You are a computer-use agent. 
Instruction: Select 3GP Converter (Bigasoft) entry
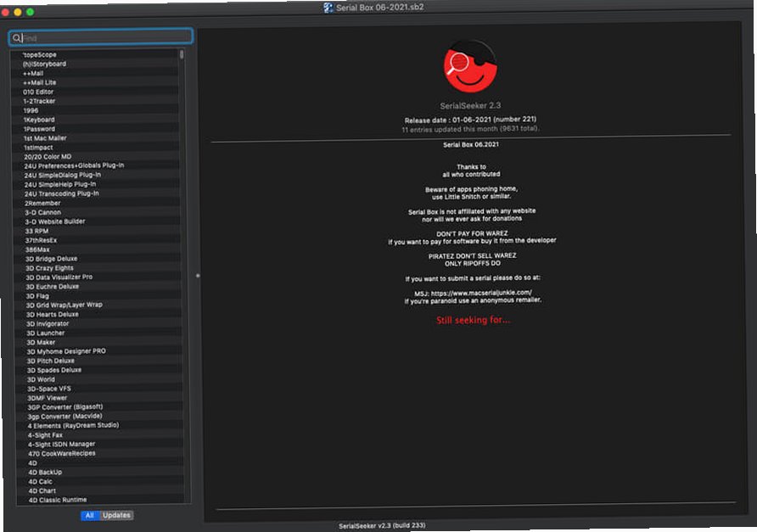[x=98, y=407]
